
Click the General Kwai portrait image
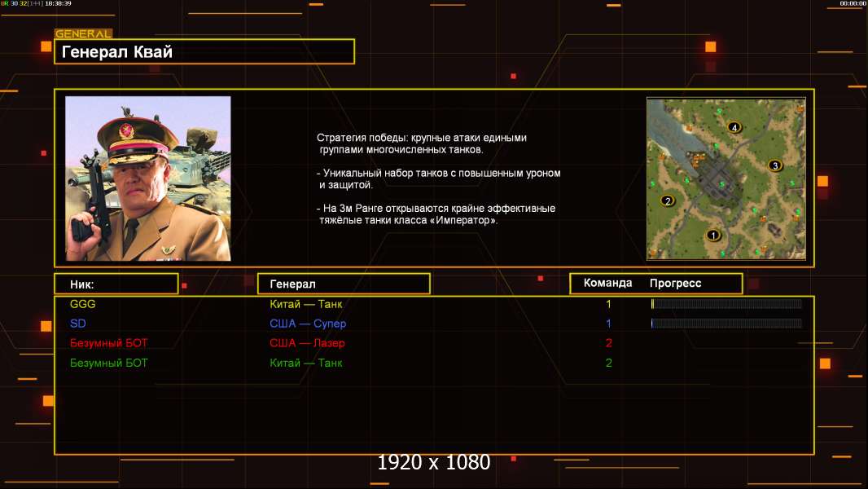[148, 178]
